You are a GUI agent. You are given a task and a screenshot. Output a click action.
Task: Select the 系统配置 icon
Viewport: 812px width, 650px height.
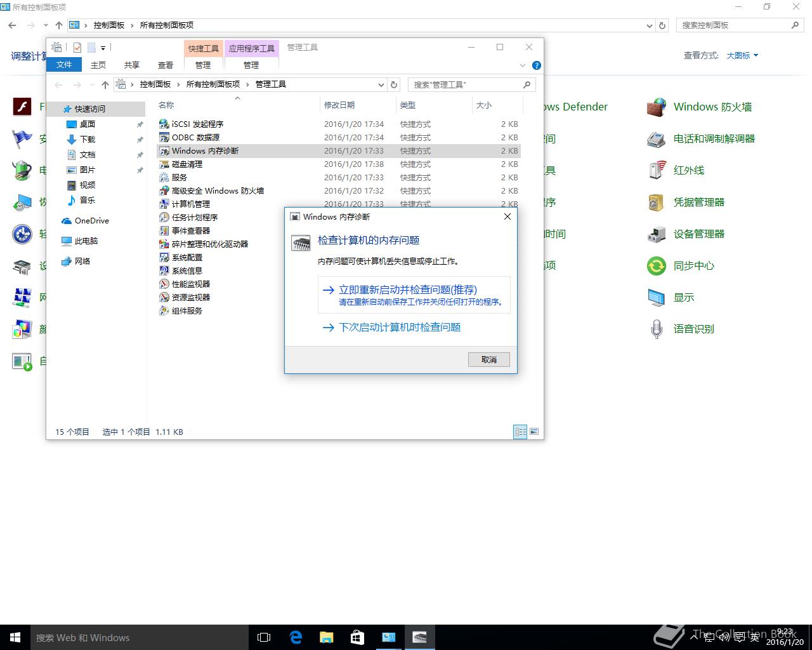164,257
